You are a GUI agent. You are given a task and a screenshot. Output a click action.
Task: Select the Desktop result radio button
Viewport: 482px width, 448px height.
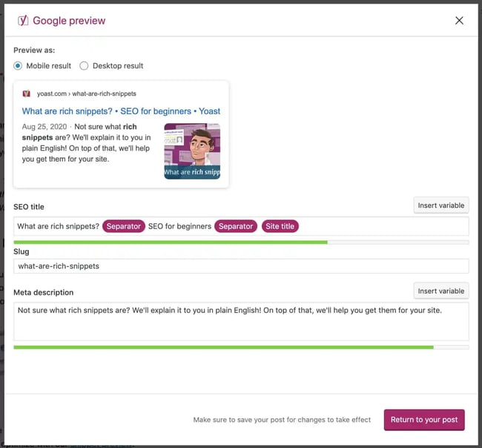[x=84, y=66]
